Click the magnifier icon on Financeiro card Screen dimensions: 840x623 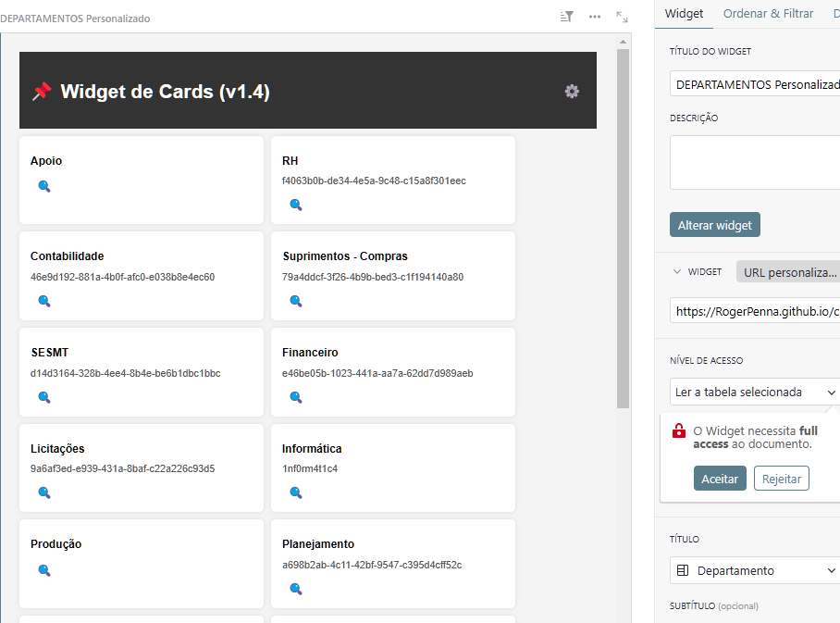point(296,397)
